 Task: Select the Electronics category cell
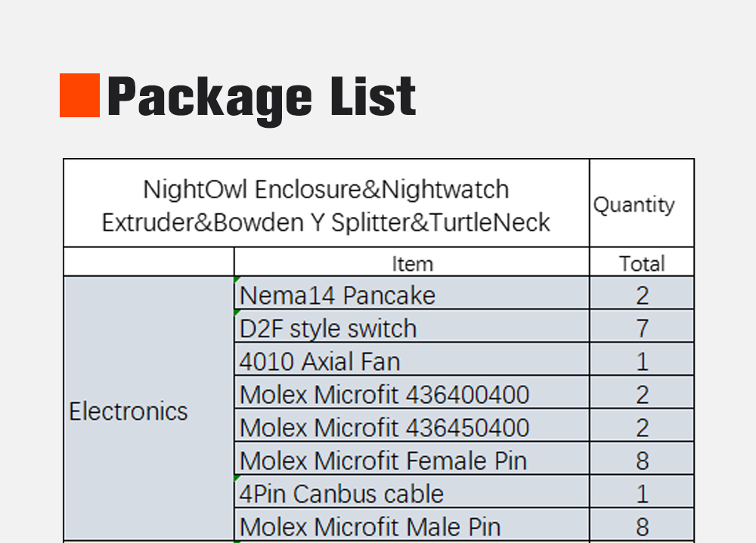pos(129,411)
